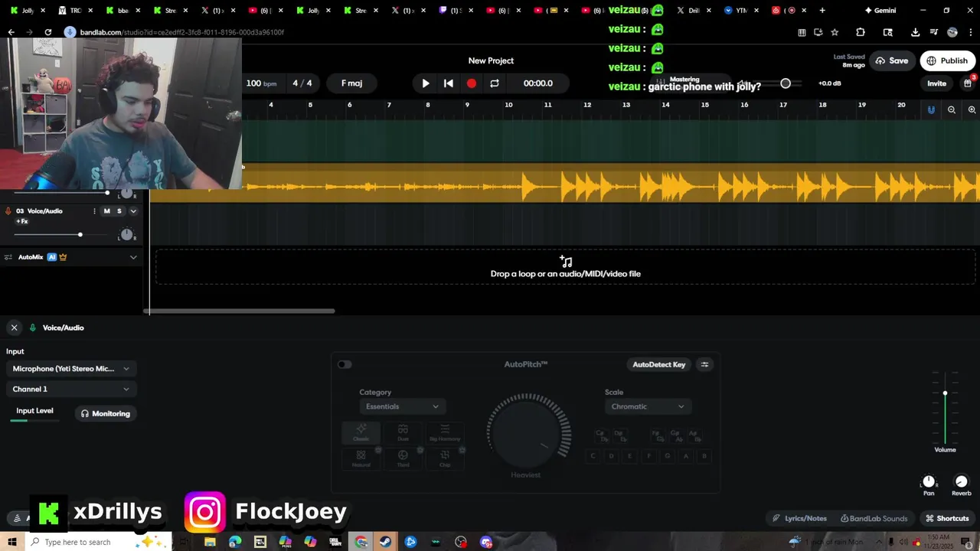Toggle headphone Monitoring
This screenshot has width=980, height=551.
pos(106,414)
